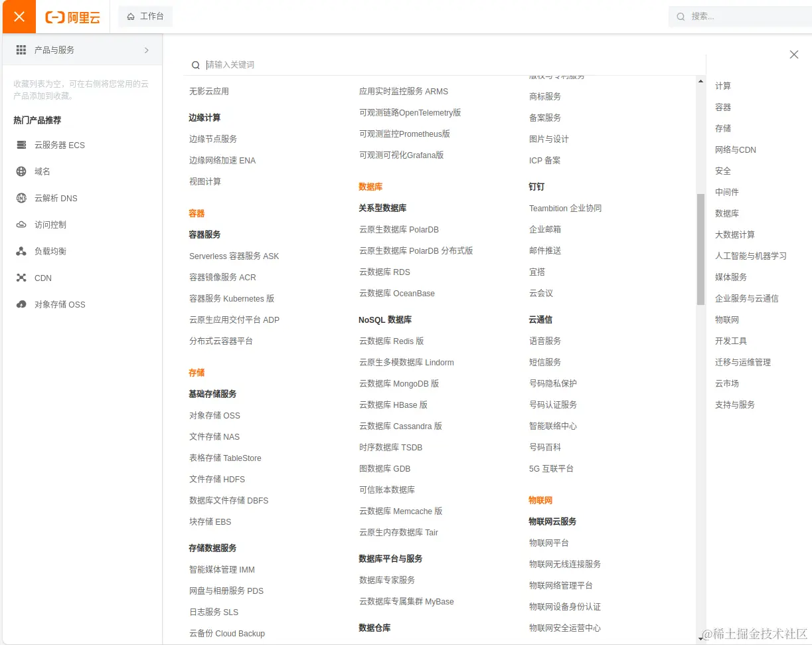Click the home icon beside 工作台
This screenshot has width=812, height=645.
[131, 17]
